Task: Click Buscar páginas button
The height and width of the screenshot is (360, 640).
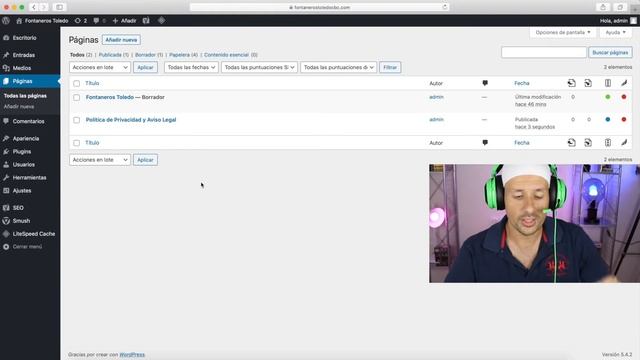Action: coord(610,52)
